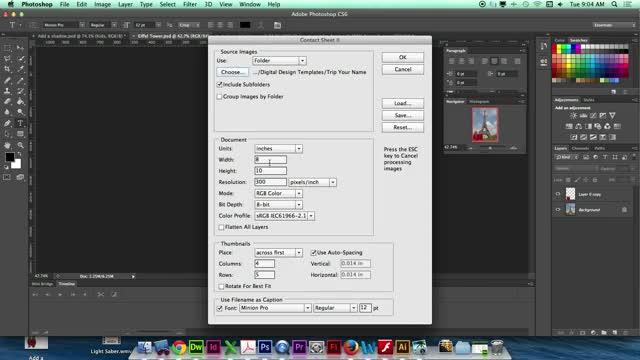Add a Color Balance adjustment
640x360 pixels.
[x=578, y=126]
